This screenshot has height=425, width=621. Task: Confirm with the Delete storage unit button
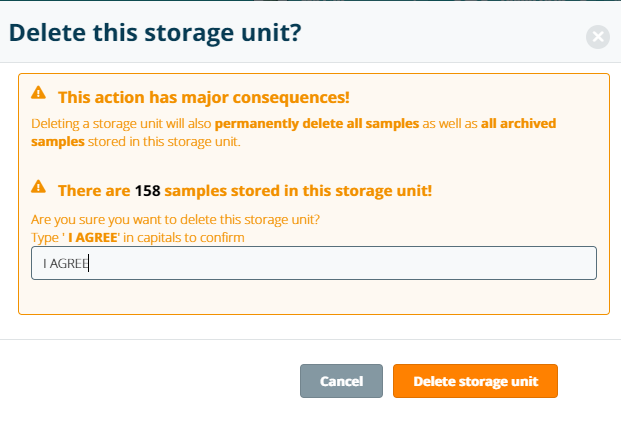[475, 381]
